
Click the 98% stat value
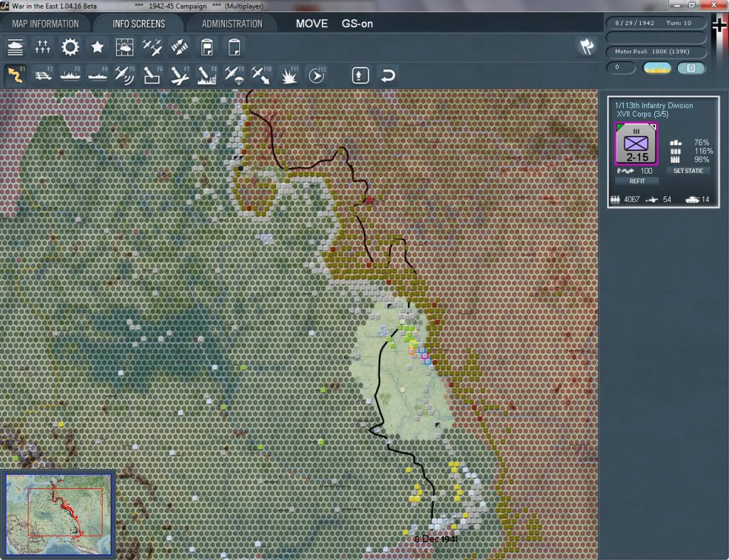pos(701,159)
